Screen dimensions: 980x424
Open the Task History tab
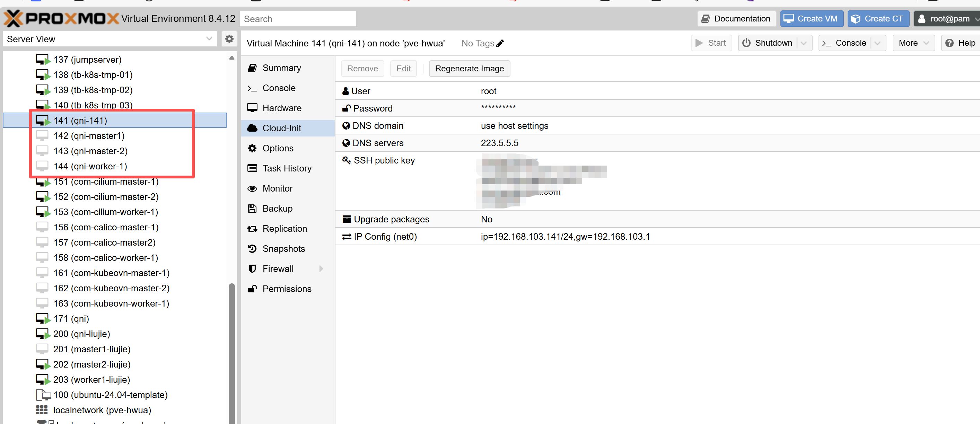287,168
